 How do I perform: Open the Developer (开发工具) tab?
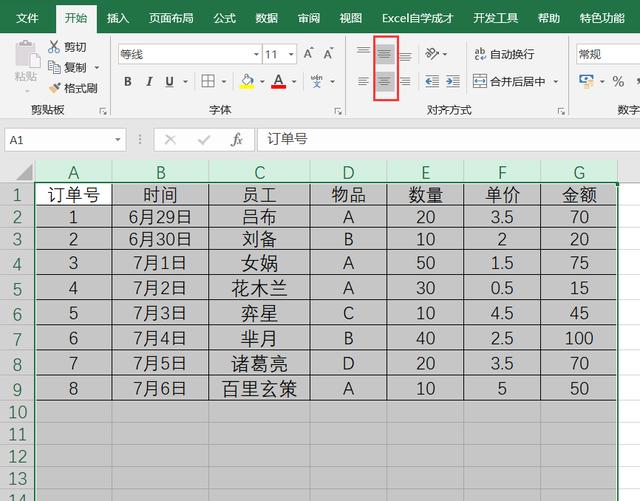pos(496,18)
